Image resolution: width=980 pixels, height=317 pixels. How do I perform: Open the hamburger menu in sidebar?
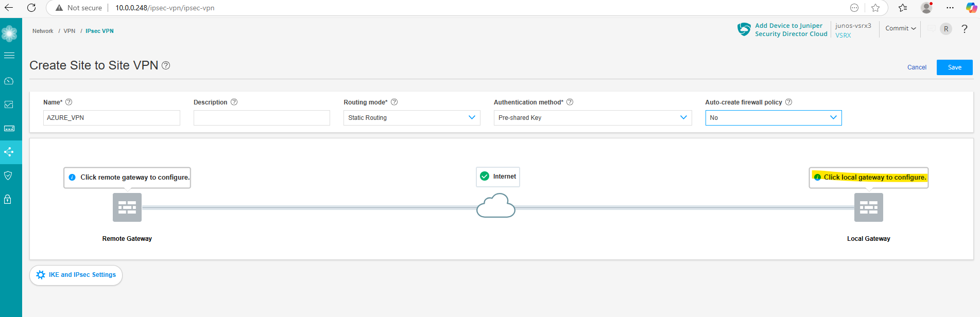pyautogui.click(x=9, y=55)
